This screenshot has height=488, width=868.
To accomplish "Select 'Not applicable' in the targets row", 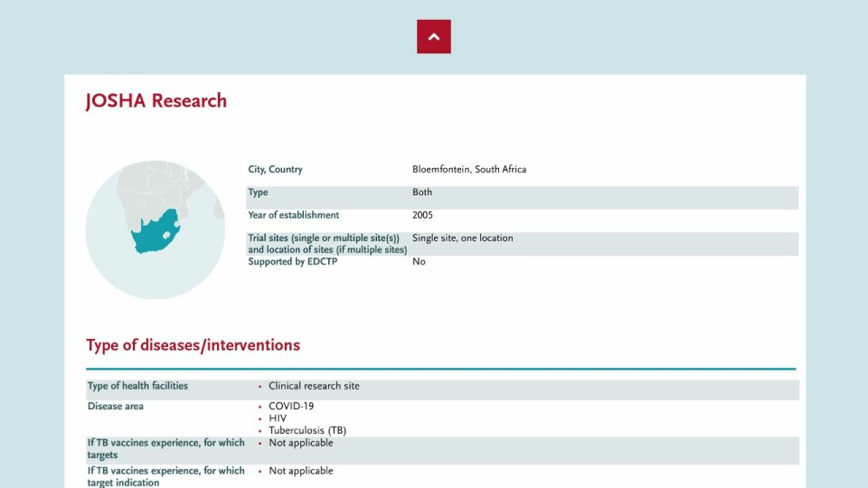I will pos(300,443).
